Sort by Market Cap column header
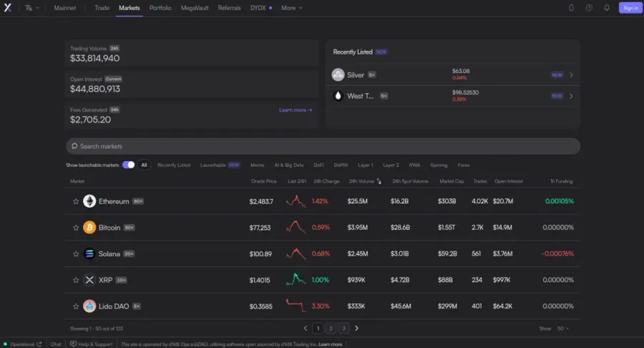 click(452, 181)
